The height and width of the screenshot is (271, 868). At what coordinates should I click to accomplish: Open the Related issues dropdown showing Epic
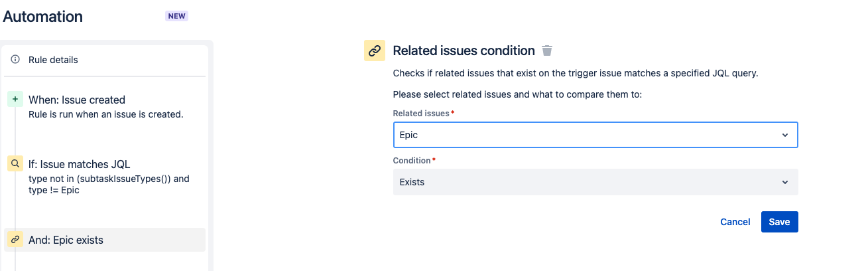pos(584,135)
